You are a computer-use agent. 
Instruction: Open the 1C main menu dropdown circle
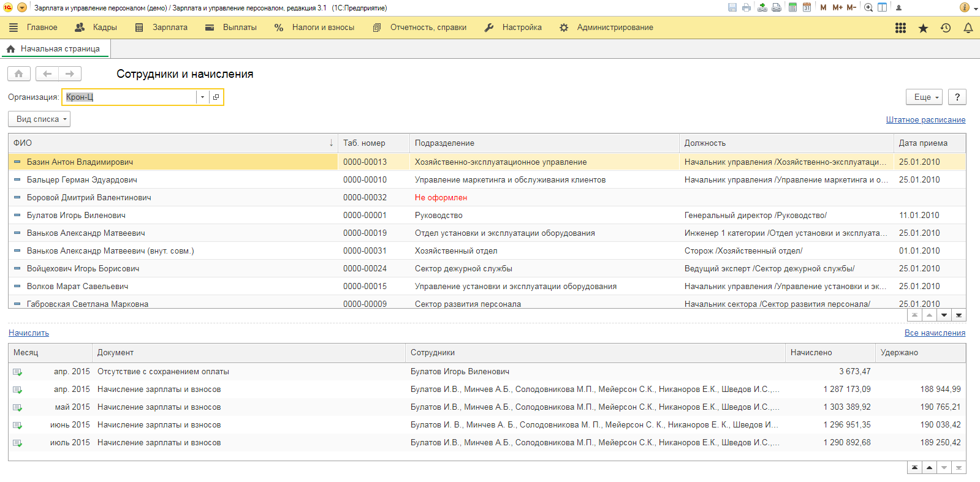(22, 7)
